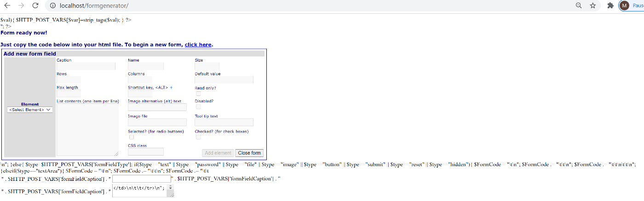This screenshot has width=644, height=201.
Task: Toggle Selected for radio buttons checkbox
Action: click(132, 137)
